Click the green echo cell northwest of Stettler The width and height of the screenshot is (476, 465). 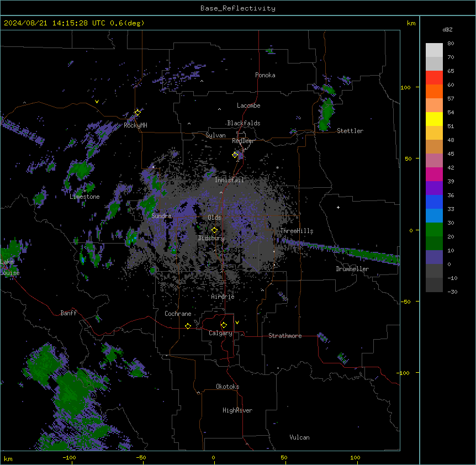(326, 114)
